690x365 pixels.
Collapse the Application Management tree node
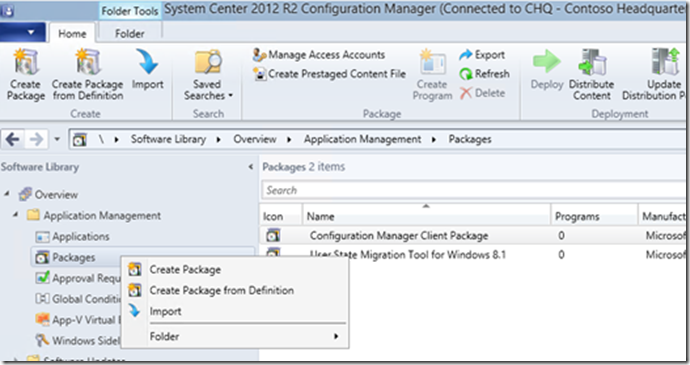click(15, 215)
